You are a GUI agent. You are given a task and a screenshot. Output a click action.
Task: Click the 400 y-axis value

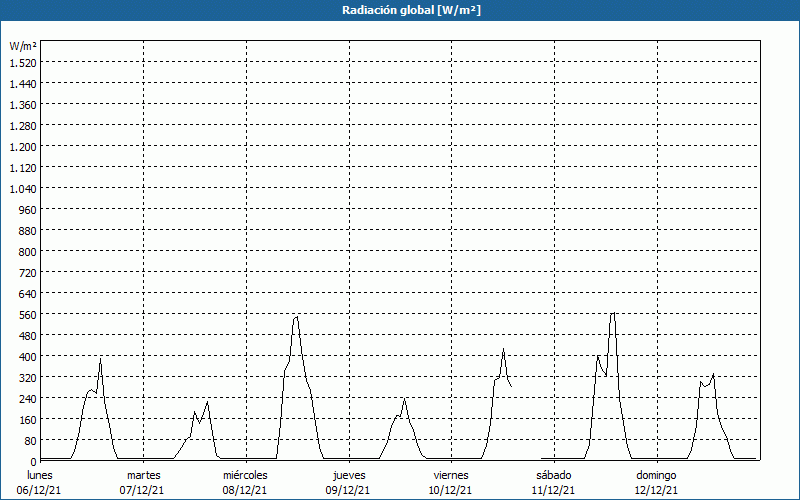point(29,356)
